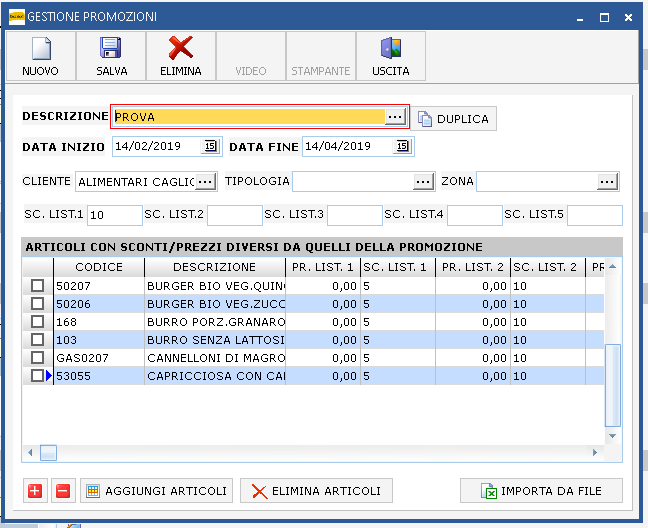Viewport: 648px width, 528px height.
Task: Select the BURGER BIO VEG.QUIN description cell
Action: (x=215, y=286)
